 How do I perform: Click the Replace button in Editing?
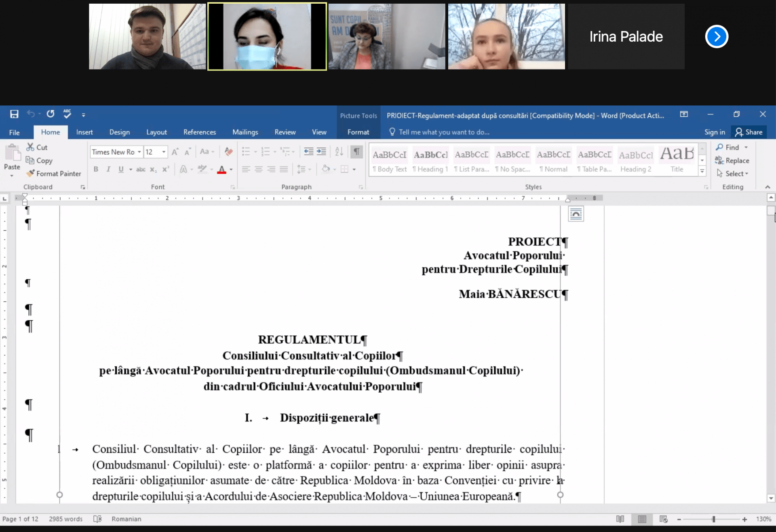tap(732, 160)
